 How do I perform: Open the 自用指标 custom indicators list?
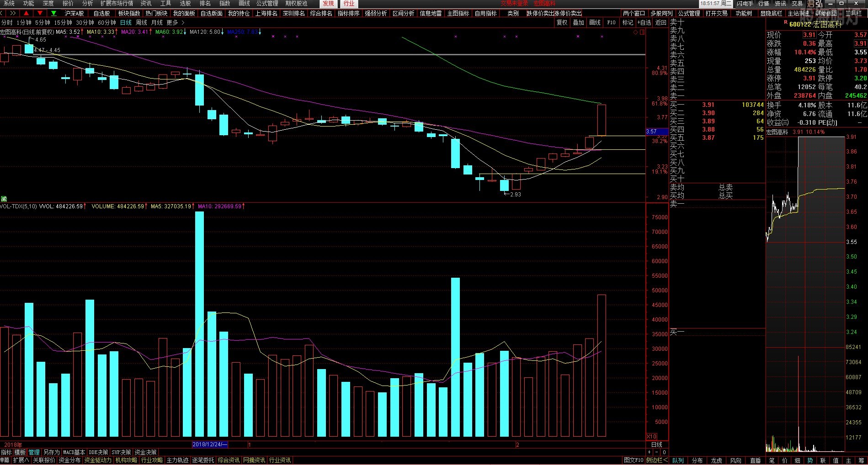click(x=485, y=13)
